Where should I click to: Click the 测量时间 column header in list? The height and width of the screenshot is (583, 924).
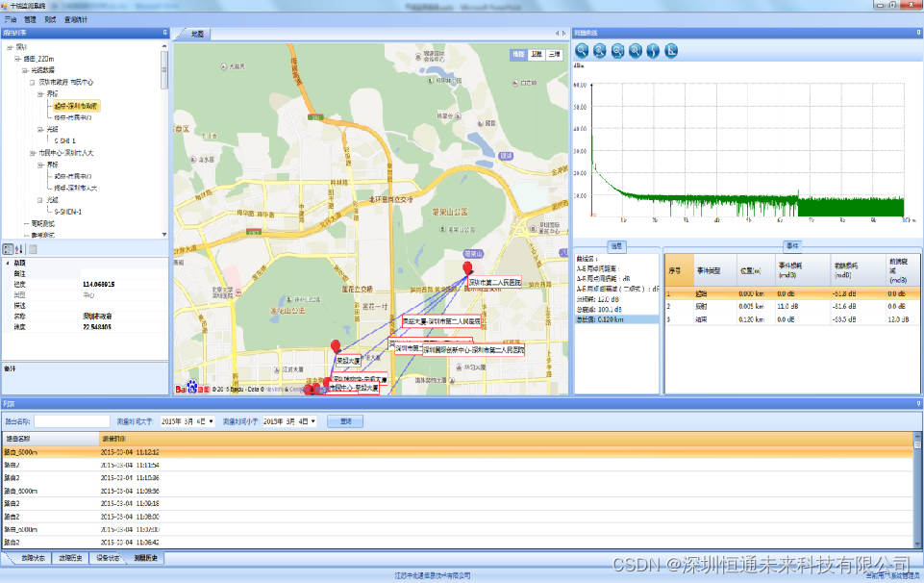pos(506,439)
